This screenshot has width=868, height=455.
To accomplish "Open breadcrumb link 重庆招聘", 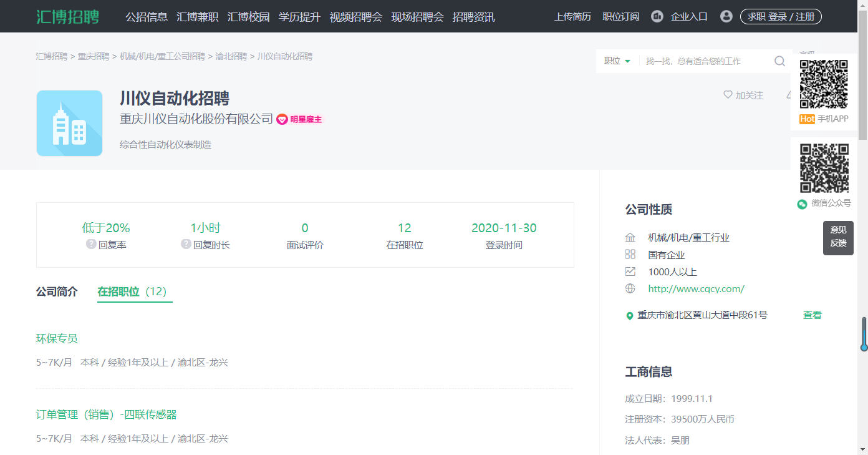I will pyautogui.click(x=94, y=56).
